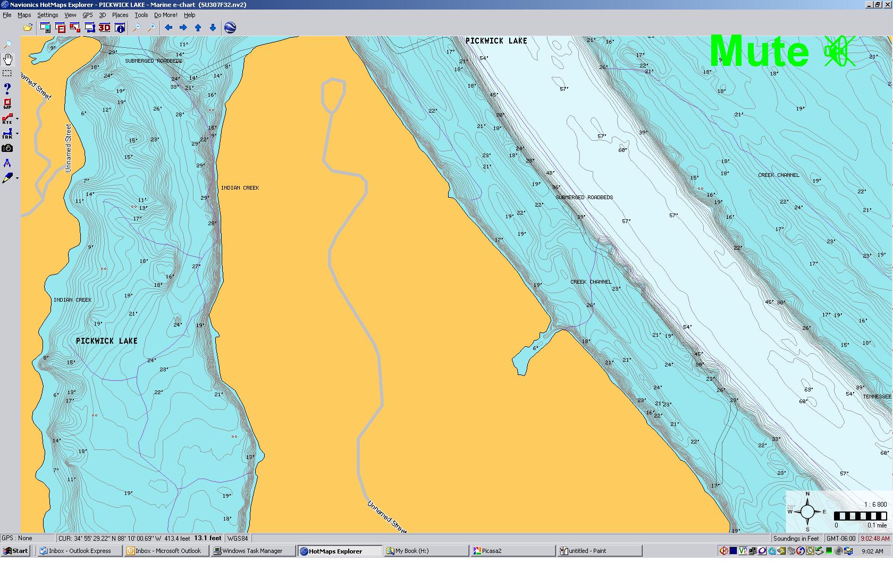Screen dimensions: 893x588
Task: Activate the hand pan tool
Action: click(7, 59)
